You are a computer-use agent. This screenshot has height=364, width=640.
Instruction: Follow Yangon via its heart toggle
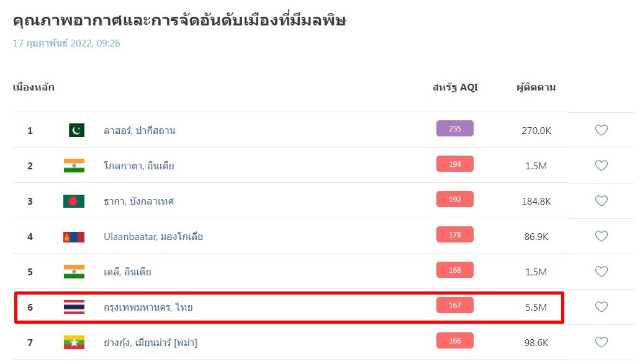pos(602,341)
